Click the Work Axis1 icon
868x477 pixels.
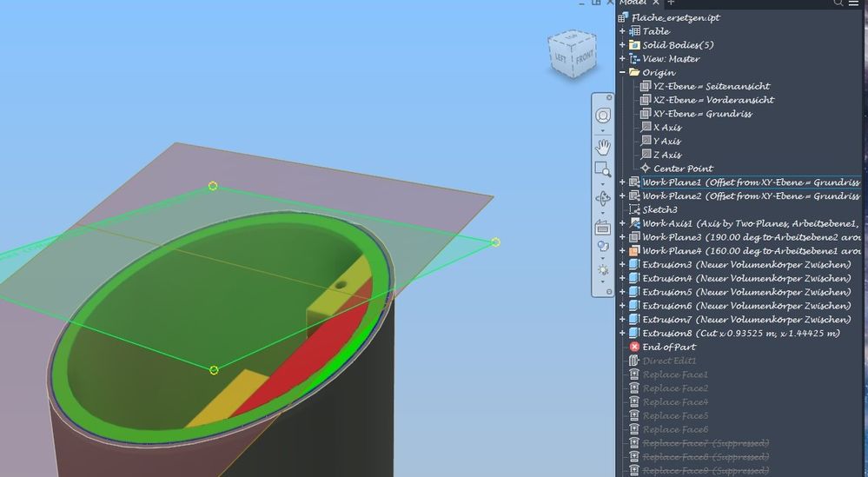point(634,223)
